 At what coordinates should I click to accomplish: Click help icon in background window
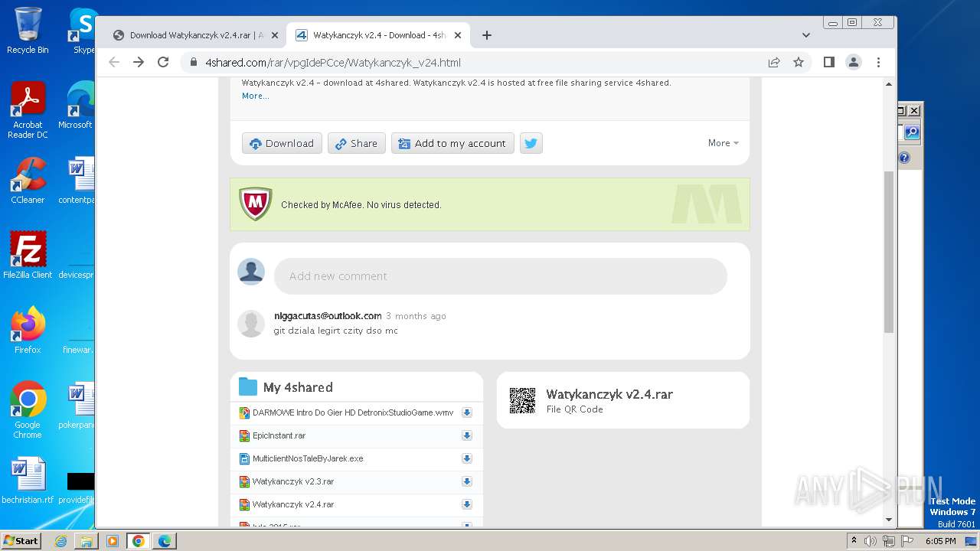[x=904, y=158]
